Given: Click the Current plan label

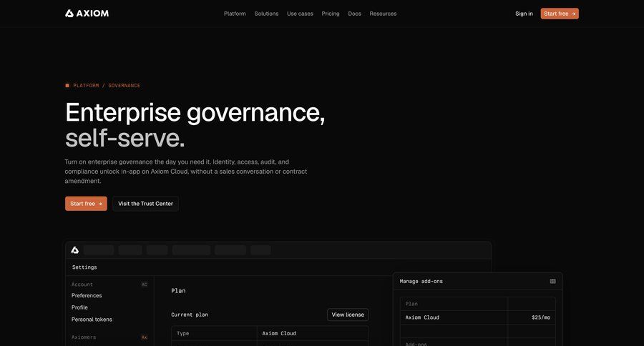Looking at the screenshot, I should pos(190,315).
